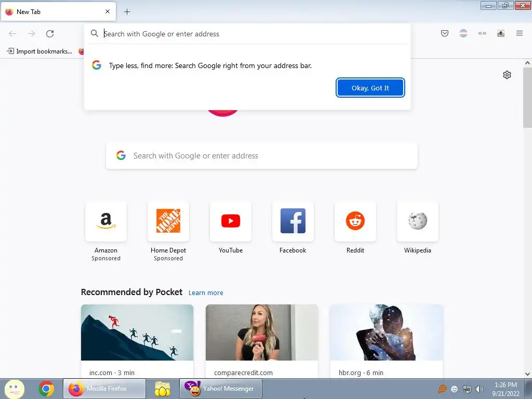Click the inc.com · 3 min text
Screen dimensions: 532x399
pyautogui.click(x=112, y=373)
